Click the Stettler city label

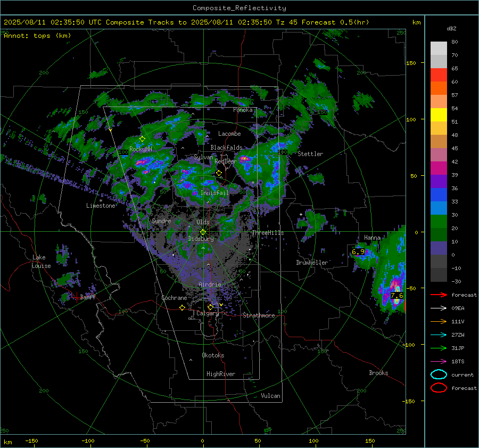click(310, 154)
